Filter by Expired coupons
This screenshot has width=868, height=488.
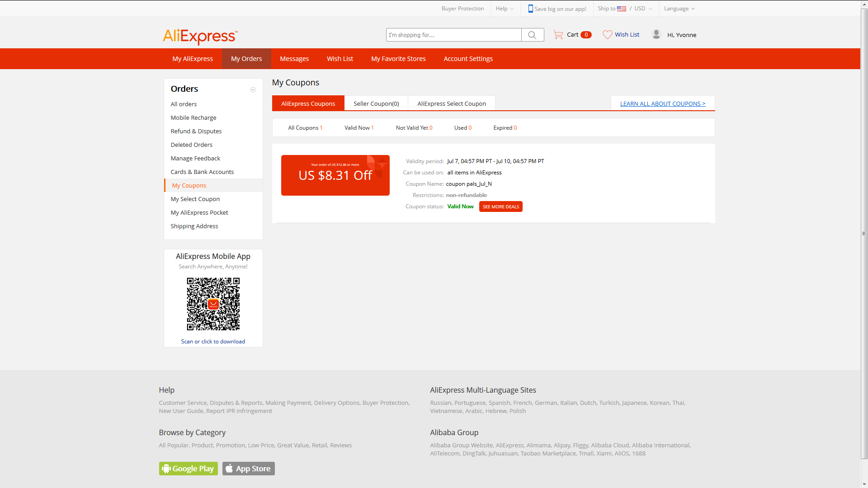[x=505, y=128]
